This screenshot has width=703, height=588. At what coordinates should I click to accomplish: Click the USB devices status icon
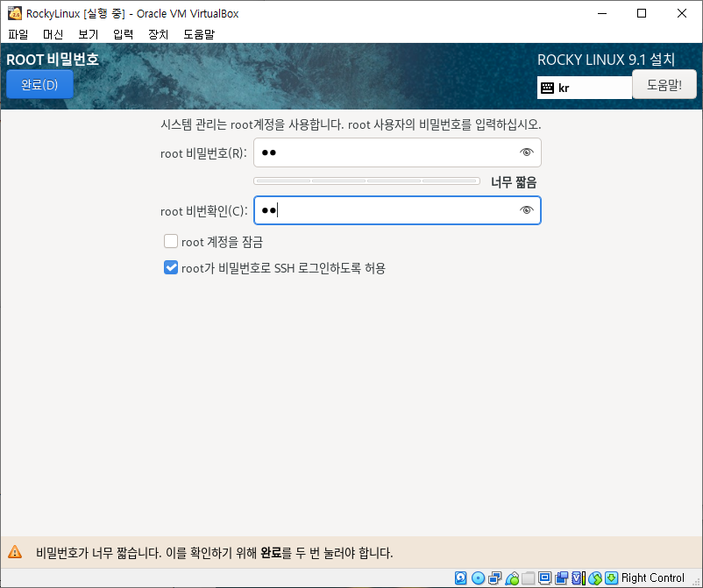point(512,578)
